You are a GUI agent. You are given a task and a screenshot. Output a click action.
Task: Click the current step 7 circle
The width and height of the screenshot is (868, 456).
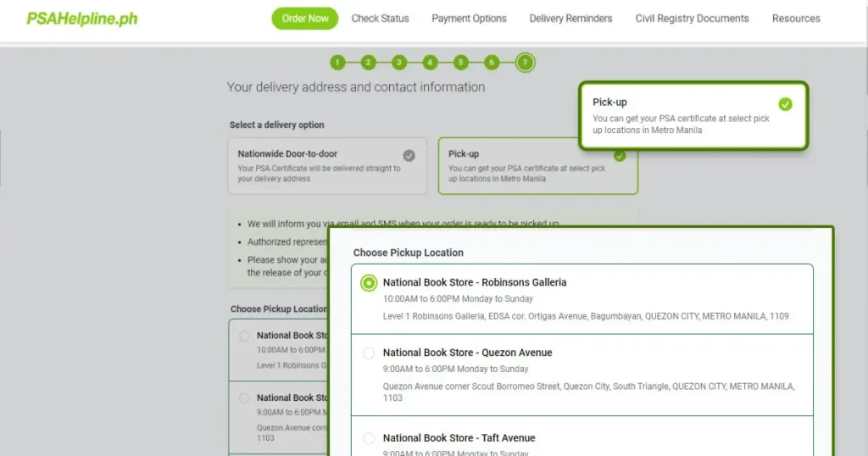tap(525, 63)
